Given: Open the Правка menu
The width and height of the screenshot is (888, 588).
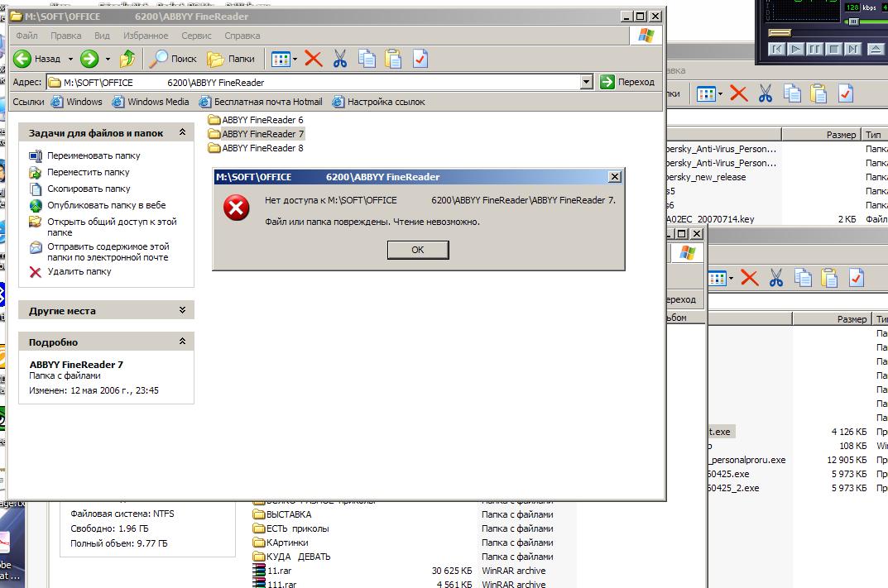Looking at the screenshot, I should tap(65, 36).
